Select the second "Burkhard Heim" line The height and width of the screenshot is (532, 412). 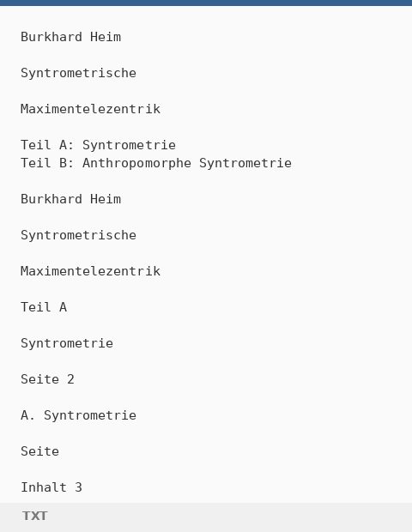71,199
